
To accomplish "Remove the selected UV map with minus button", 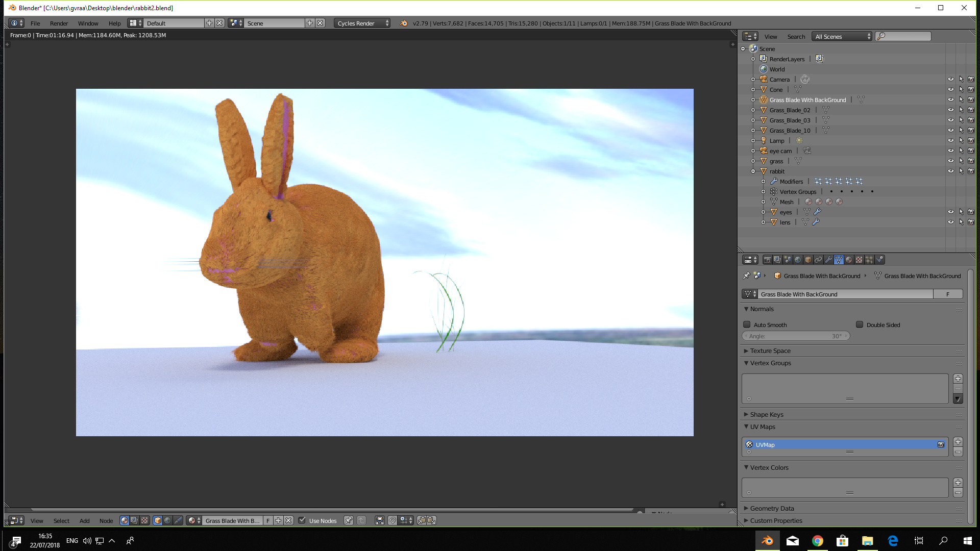I will [x=958, y=452].
